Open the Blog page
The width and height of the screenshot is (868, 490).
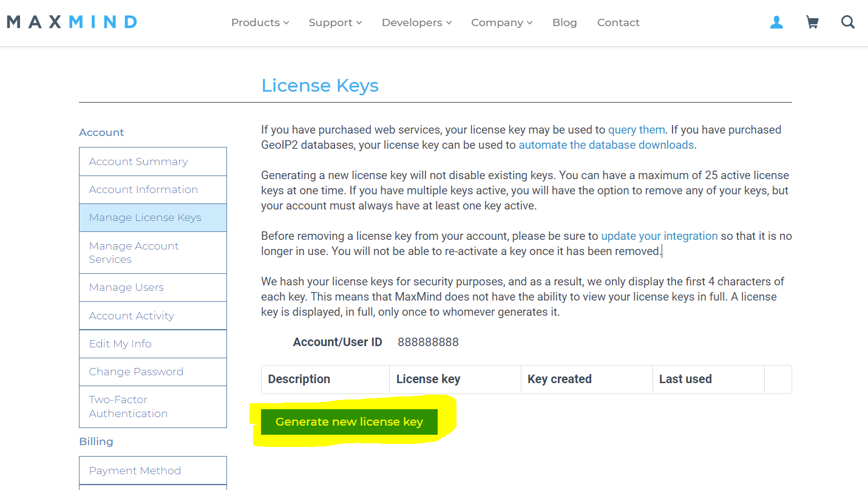tap(565, 22)
